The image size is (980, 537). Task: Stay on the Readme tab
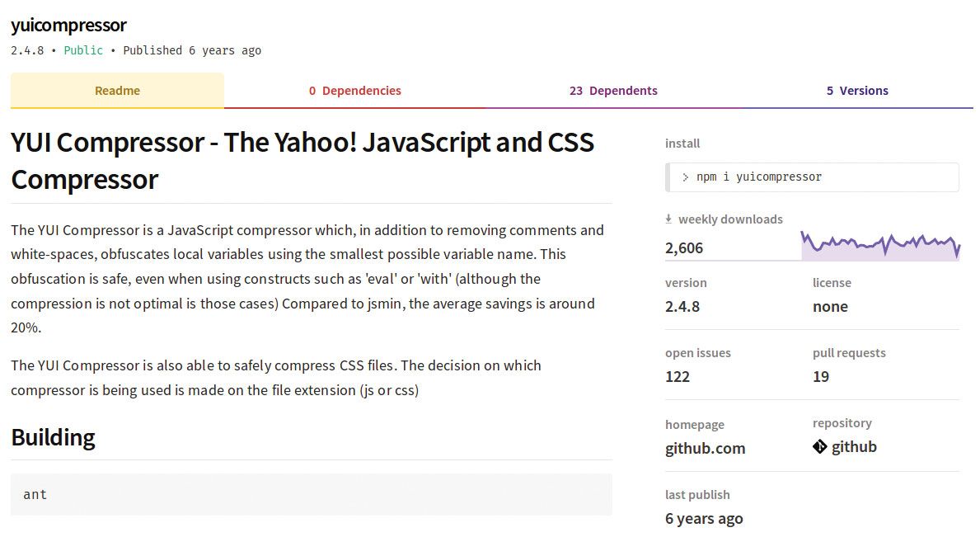click(x=117, y=90)
